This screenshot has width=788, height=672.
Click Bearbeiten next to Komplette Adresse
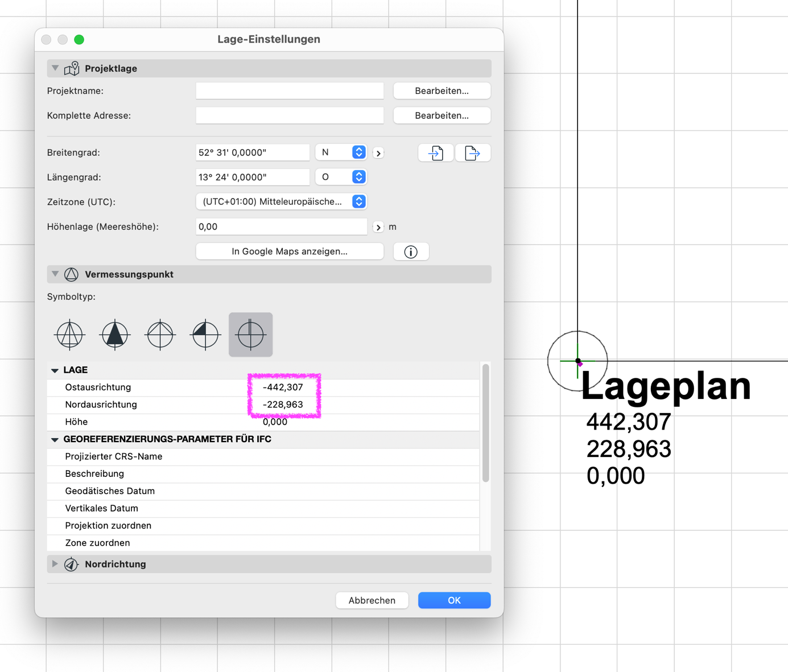(x=442, y=116)
